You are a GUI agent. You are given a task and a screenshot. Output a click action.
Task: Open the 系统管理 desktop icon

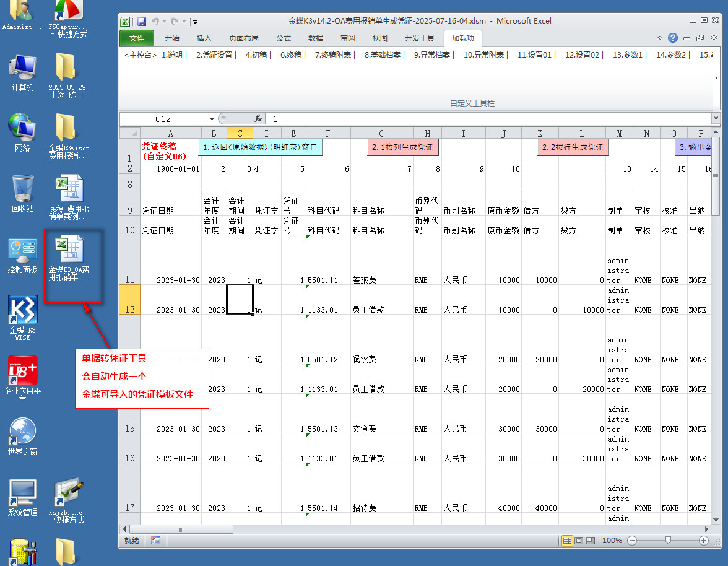pyautogui.click(x=22, y=498)
